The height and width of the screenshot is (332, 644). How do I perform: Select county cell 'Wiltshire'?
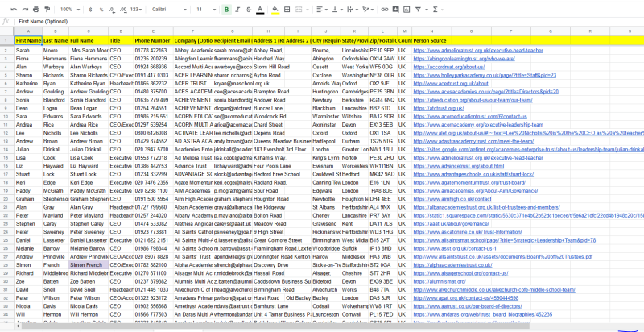[x=354, y=116]
